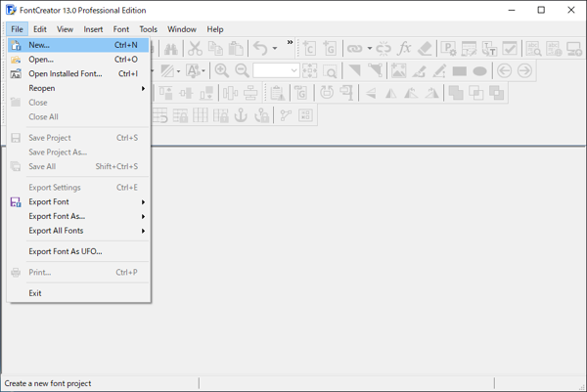Click the Undo arrow icon
This screenshot has height=392, width=587.
pos(260,49)
